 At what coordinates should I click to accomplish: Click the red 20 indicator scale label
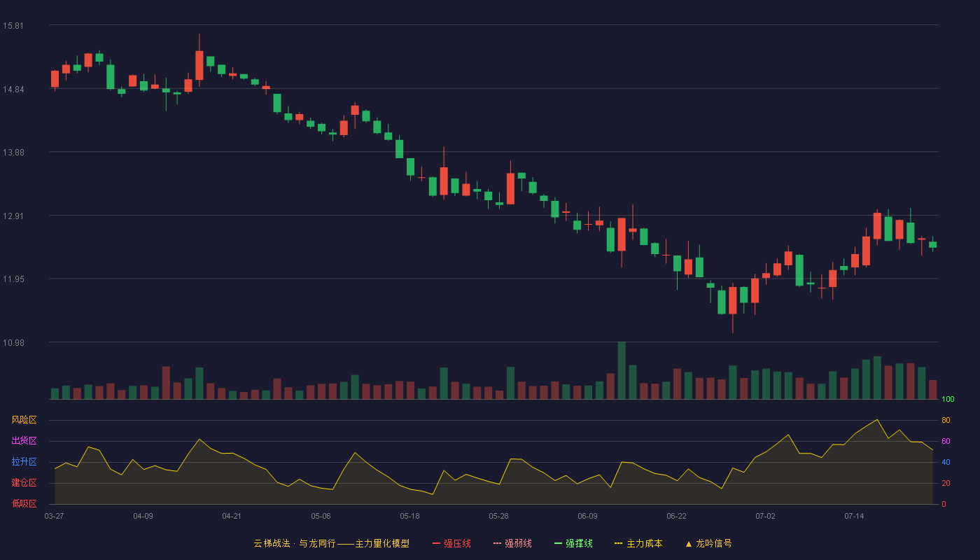946,483
